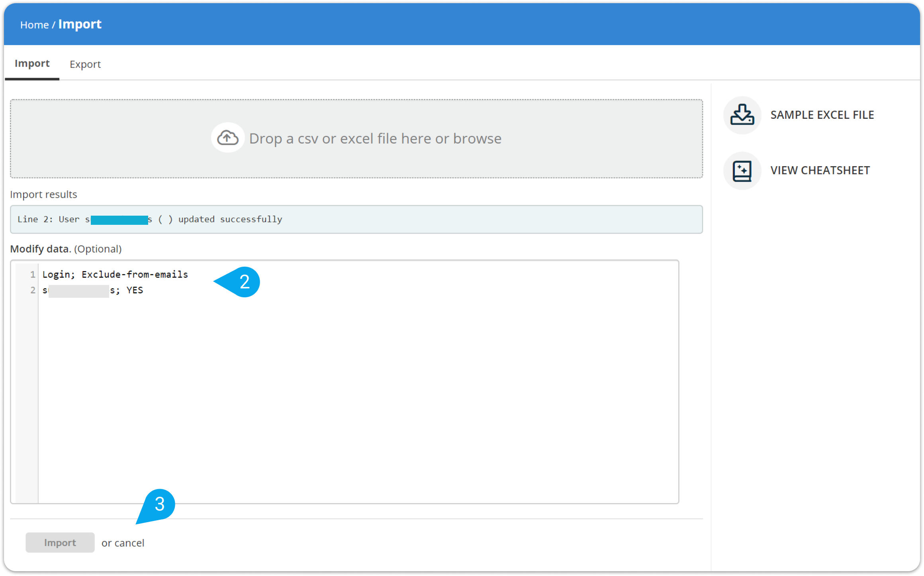Open the SAMPLE EXCEL FILE link
Viewport: 924px width, 576px height.
coord(822,115)
